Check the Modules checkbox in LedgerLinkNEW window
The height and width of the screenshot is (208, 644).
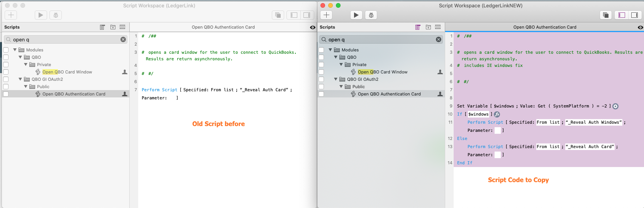point(321,50)
